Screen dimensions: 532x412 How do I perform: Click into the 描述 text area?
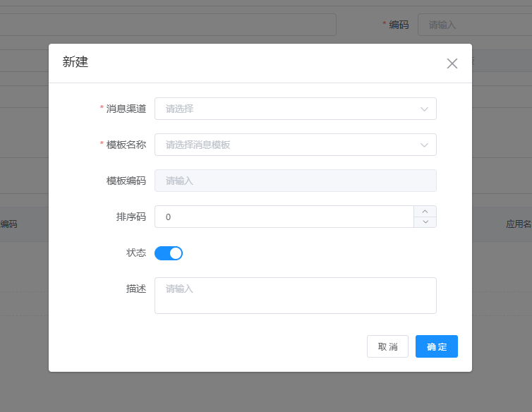[x=295, y=295]
